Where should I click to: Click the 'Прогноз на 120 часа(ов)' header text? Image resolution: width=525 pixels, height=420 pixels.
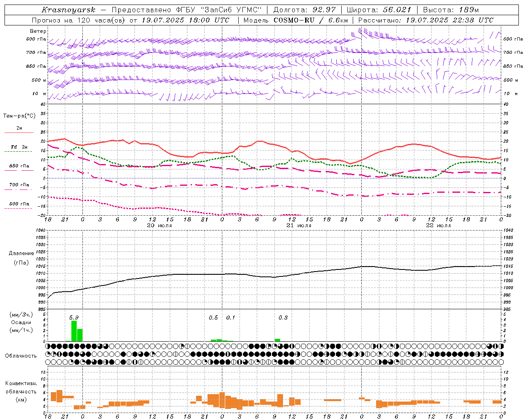[79, 20]
